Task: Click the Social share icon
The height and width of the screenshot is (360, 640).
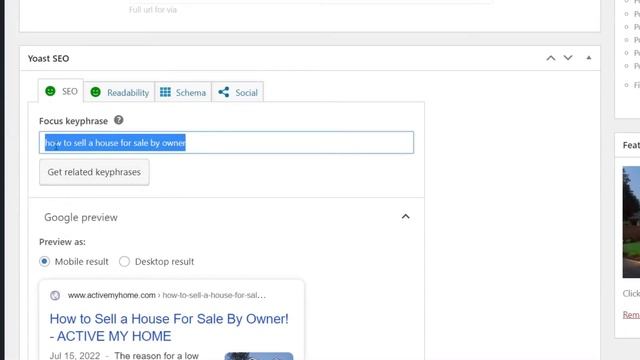Action: [x=224, y=92]
